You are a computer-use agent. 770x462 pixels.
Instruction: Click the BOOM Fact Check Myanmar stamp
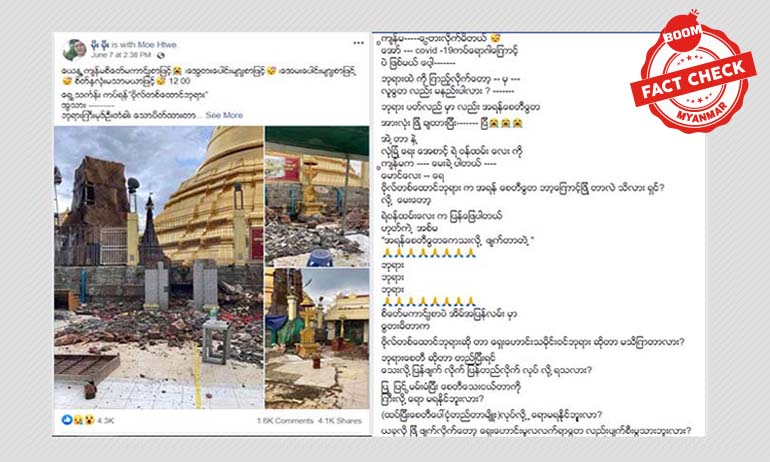pyautogui.click(x=693, y=73)
